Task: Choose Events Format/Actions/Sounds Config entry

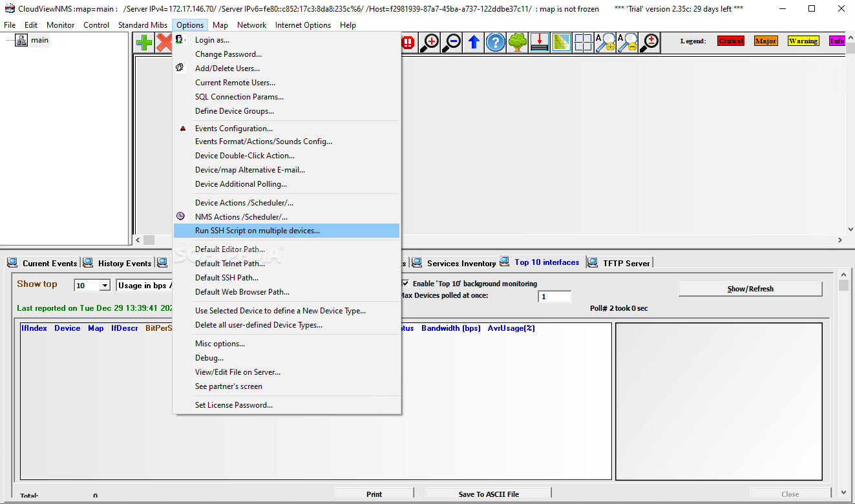Action: (287, 142)
